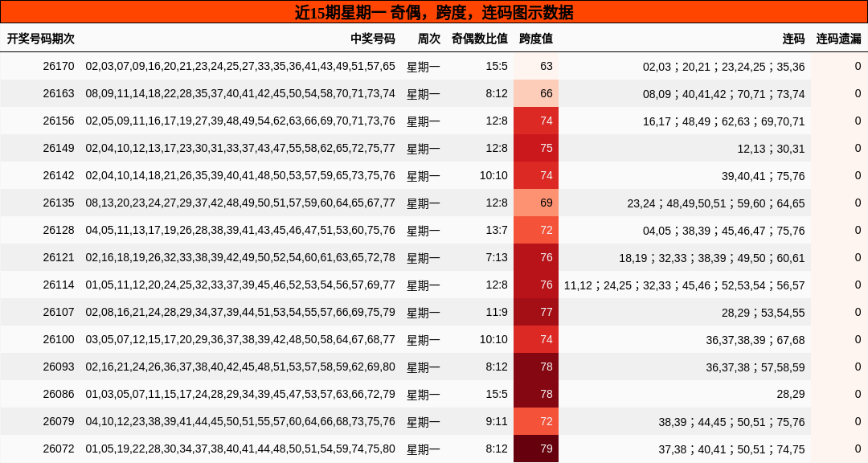Click odd-even ratio 7:13 in row 26121

[x=497, y=257]
